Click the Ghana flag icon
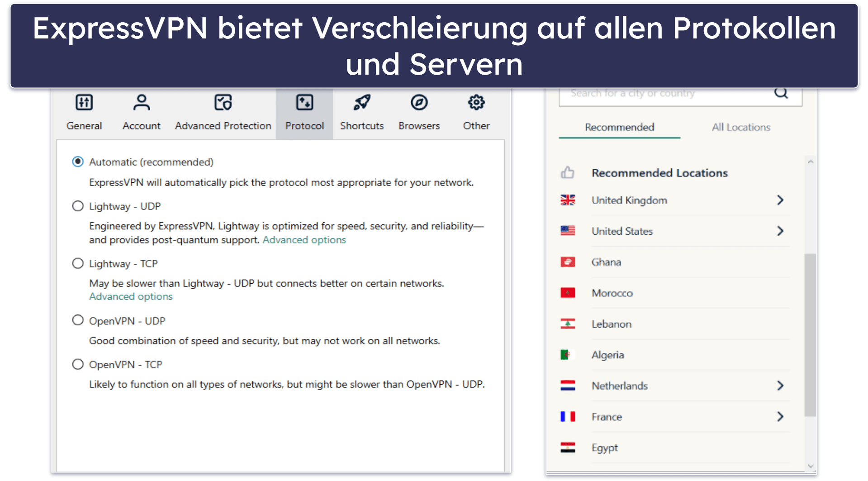Screen dimensions: 868x481 (568, 262)
